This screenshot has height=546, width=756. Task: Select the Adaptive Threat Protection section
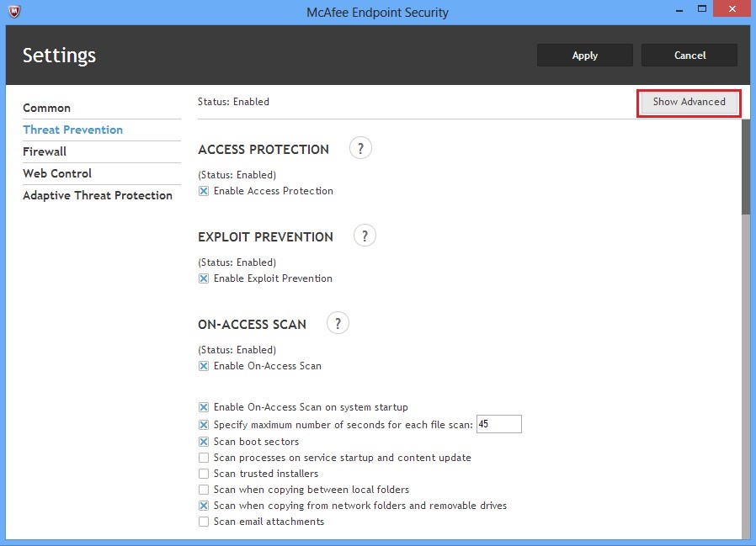click(98, 195)
